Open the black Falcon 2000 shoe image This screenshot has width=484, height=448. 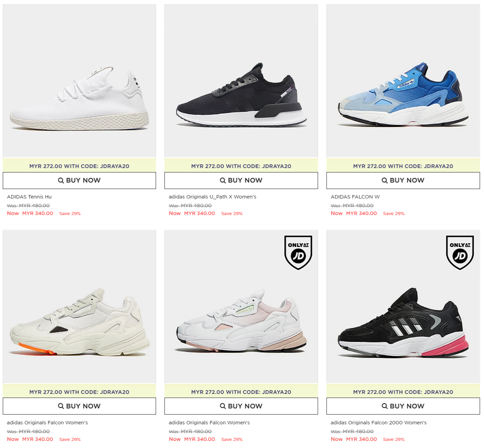(x=403, y=307)
